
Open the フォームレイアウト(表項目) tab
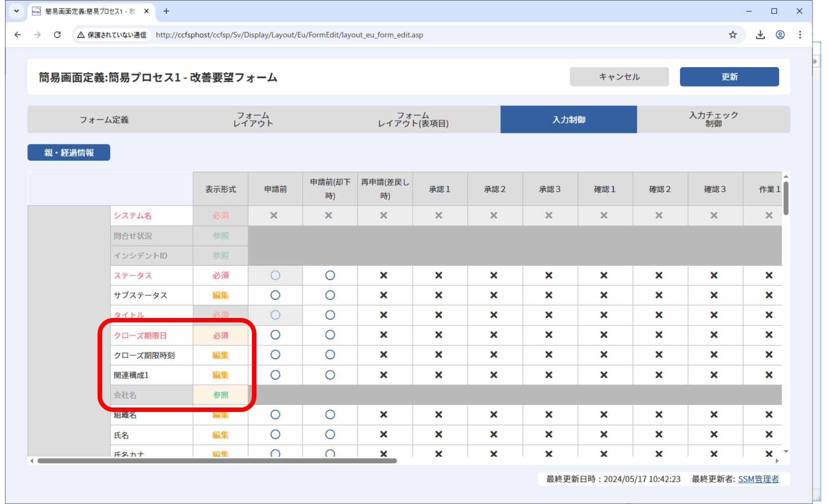[413, 119]
